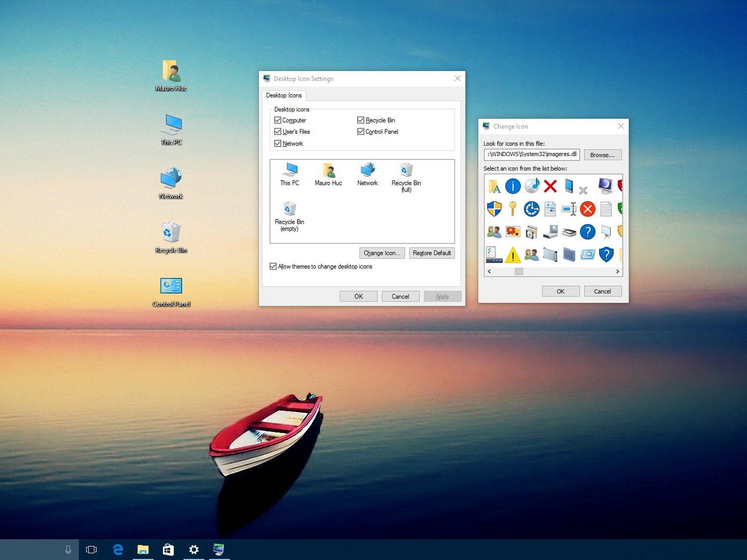747x560 pixels.
Task: Click the Change Icon button
Action: pyautogui.click(x=382, y=253)
